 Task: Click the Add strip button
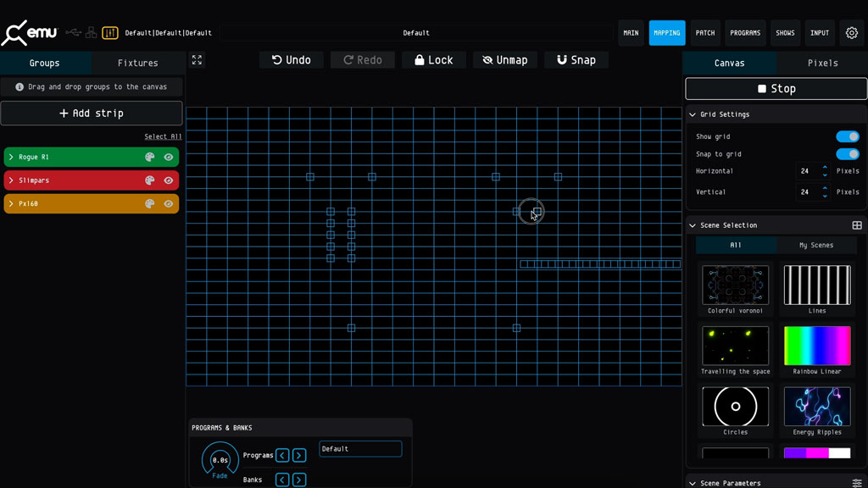pyautogui.click(x=92, y=114)
